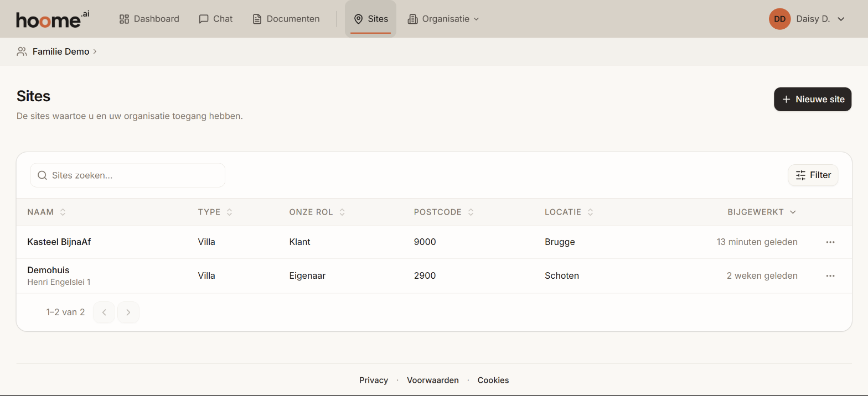The height and width of the screenshot is (396, 868).
Task: Click the Familie Demo breadcrumb
Action: click(x=61, y=51)
